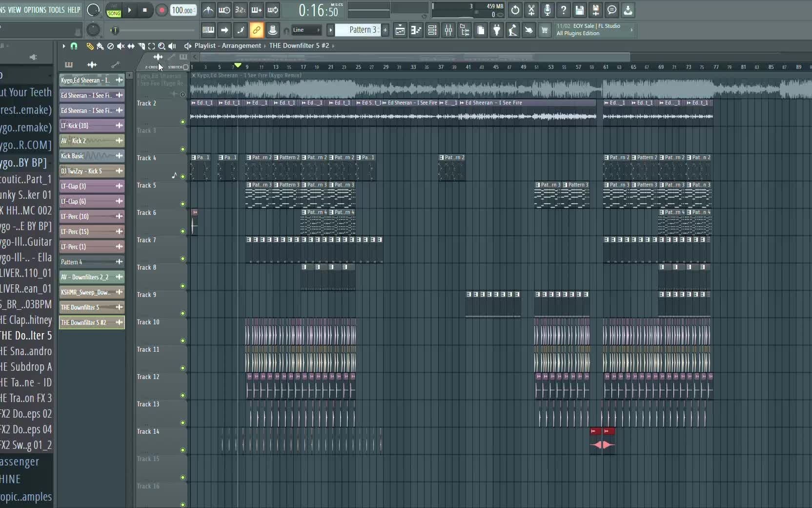Toggle the metronome on
The width and height of the screenshot is (812, 508).
tap(208, 10)
